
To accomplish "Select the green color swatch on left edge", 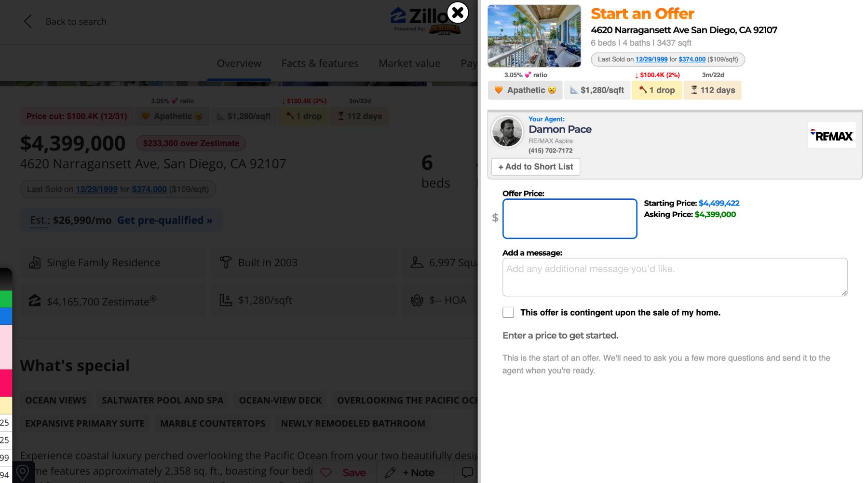I will (6, 299).
